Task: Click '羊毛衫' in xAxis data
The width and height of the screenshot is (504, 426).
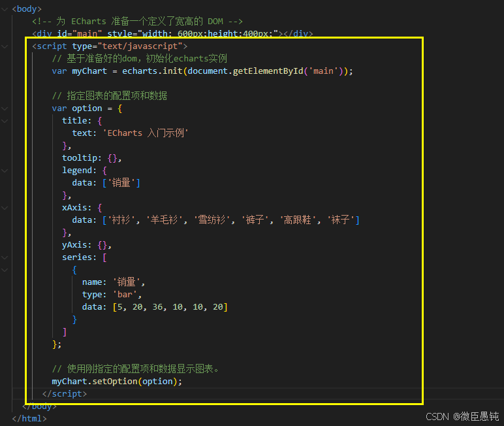Action: [165, 220]
